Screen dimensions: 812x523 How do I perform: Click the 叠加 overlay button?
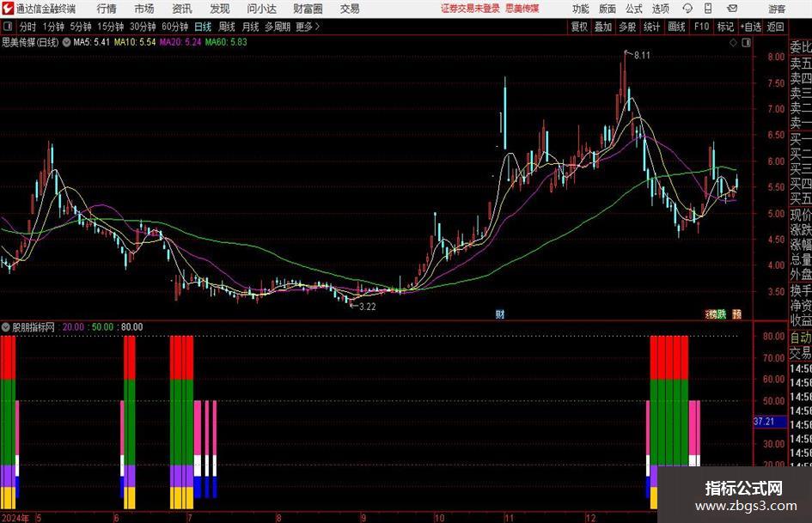coord(603,27)
